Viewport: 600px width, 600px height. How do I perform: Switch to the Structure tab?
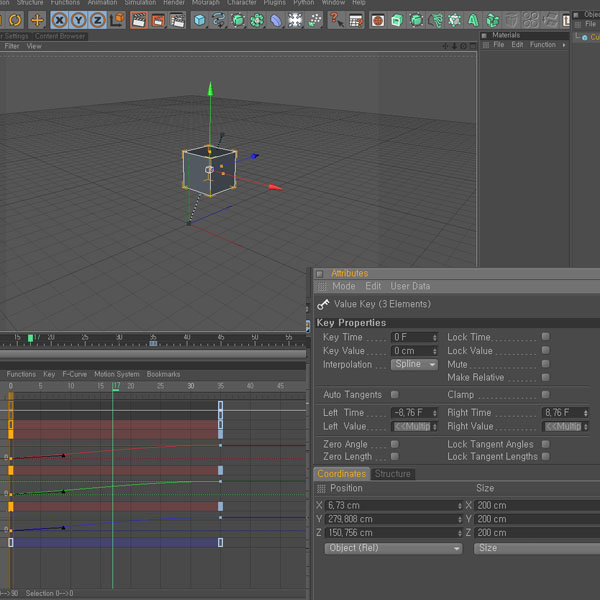pos(393,474)
